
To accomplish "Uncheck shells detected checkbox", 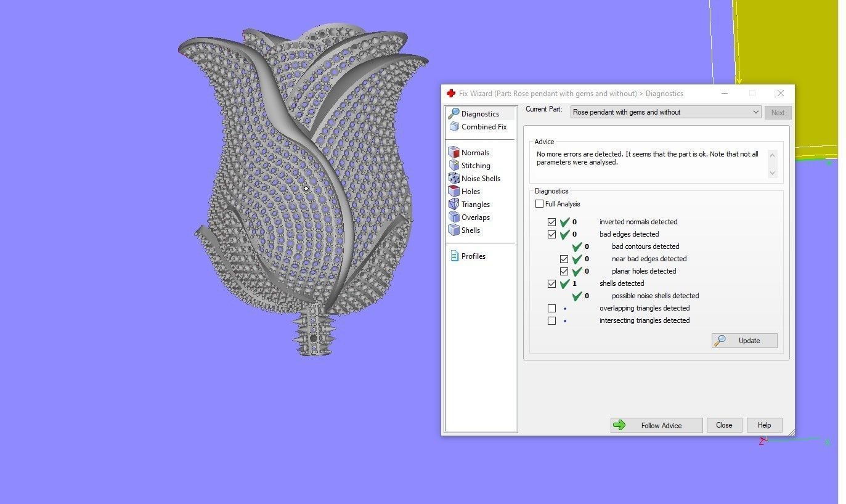I will click(x=551, y=283).
